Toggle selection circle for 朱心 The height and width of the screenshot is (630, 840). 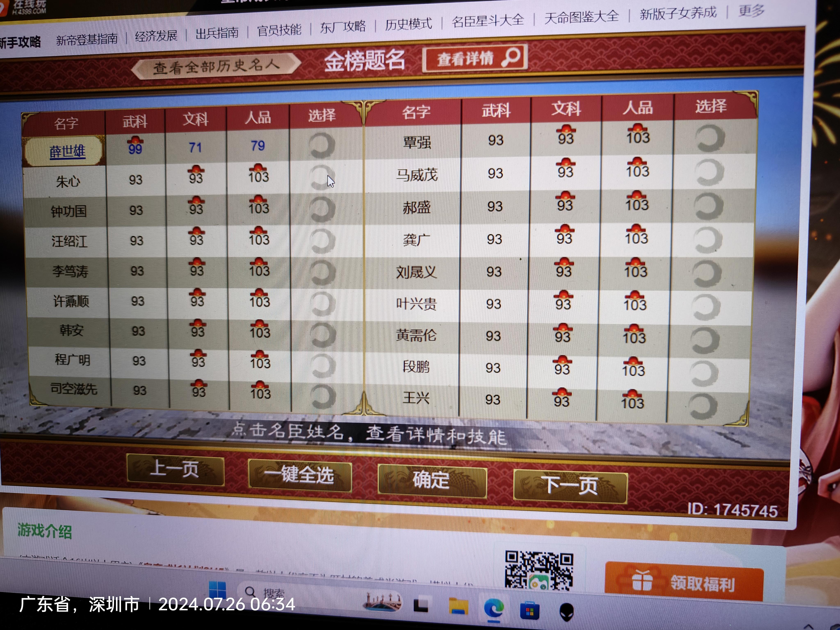coord(322,178)
